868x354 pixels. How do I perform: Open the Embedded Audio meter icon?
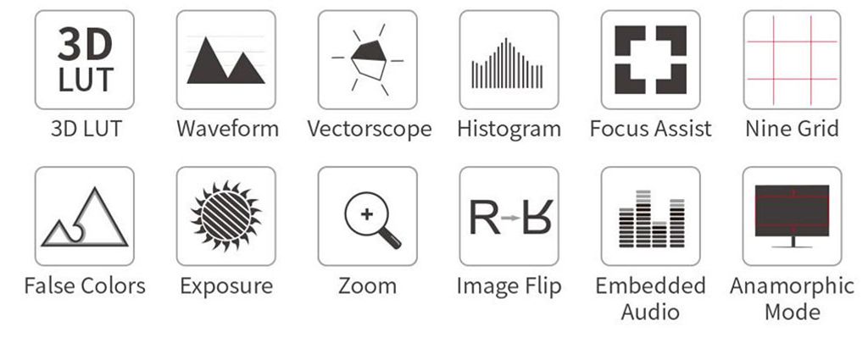tap(650, 216)
